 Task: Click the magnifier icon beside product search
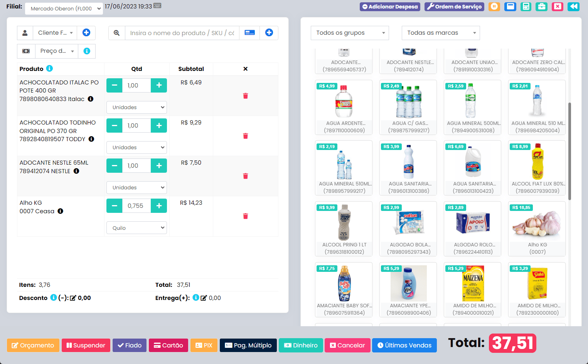click(117, 33)
